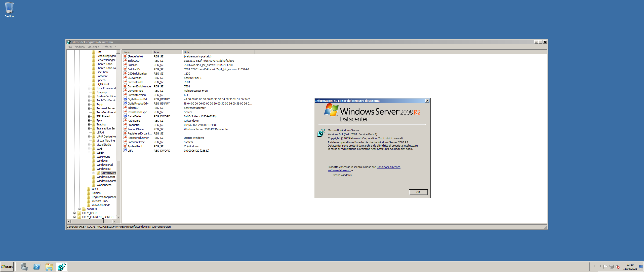Click the show desktop icon at tray end

[641, 267]
